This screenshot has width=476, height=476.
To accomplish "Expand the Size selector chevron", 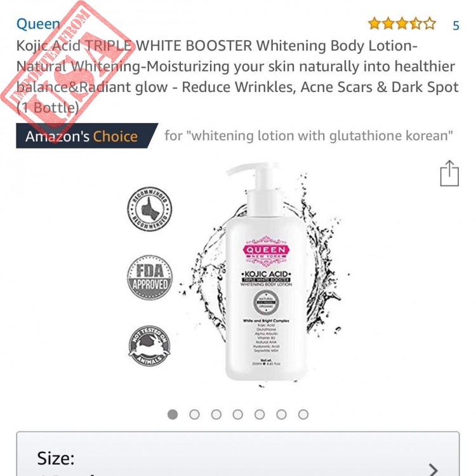I will [x=433, y=469].
